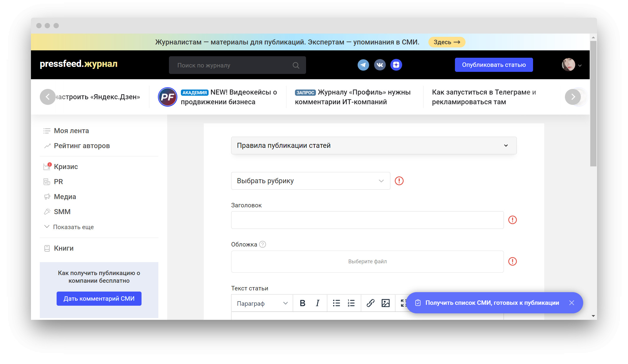Open the Выбрать рубрику dropdown

pos(310,181)
